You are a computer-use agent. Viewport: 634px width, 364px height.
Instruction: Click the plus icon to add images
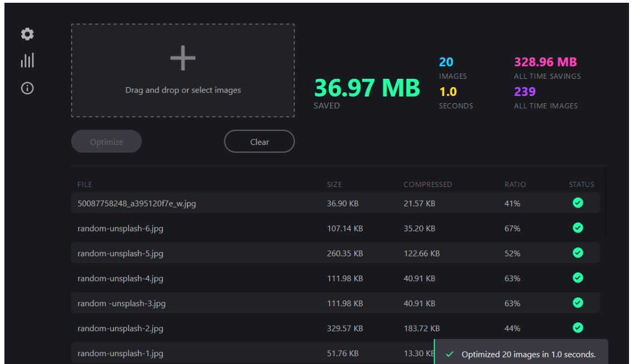click(183, 58)
